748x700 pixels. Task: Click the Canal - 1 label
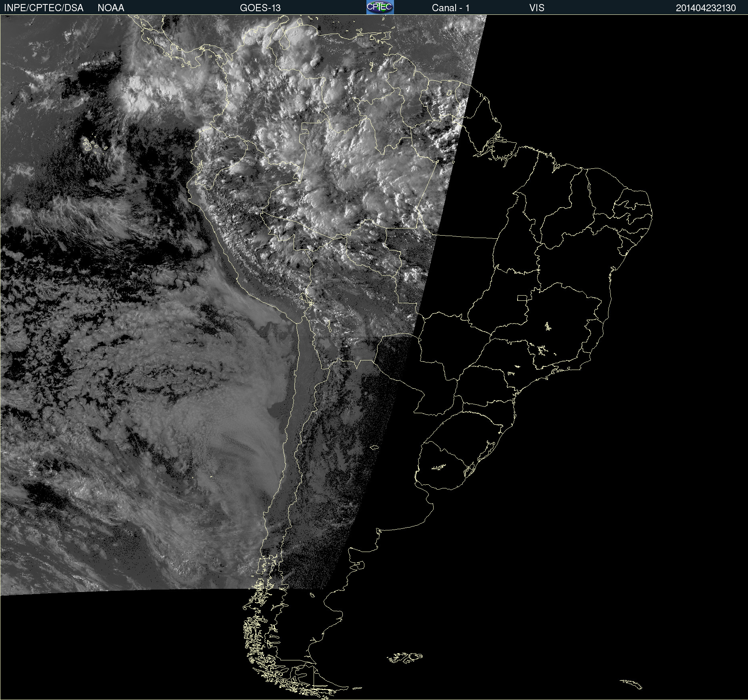coord(450,8)
